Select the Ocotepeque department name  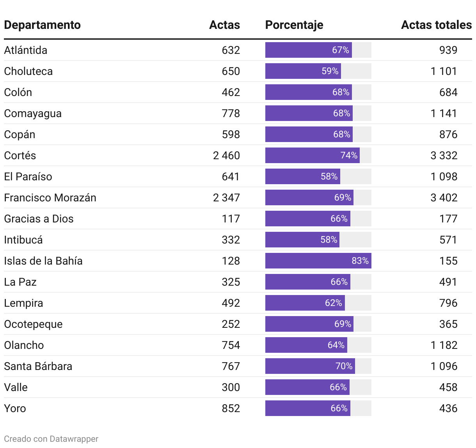point(33,324)
